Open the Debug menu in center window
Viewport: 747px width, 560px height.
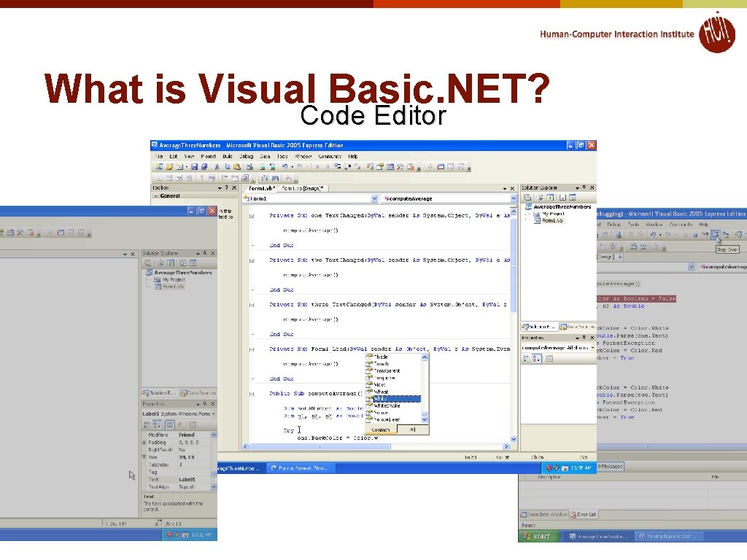(247, 156)
